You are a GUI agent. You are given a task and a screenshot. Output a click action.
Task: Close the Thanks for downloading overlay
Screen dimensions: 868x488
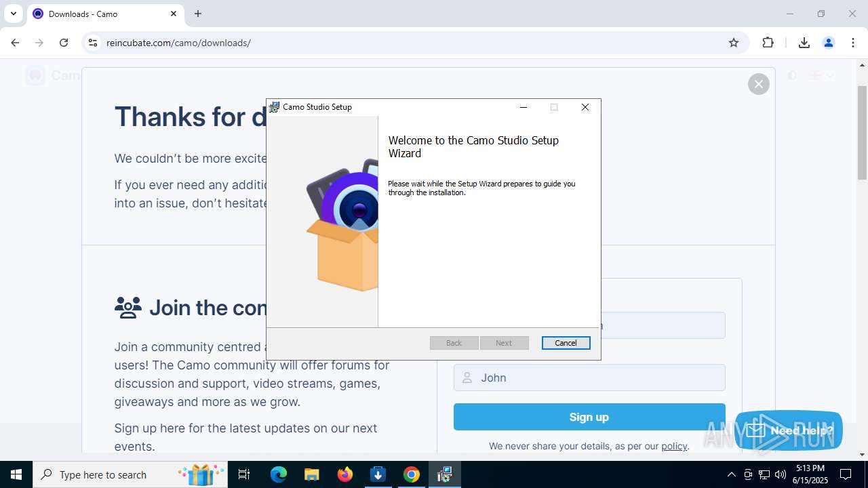[x=758, y=84]
